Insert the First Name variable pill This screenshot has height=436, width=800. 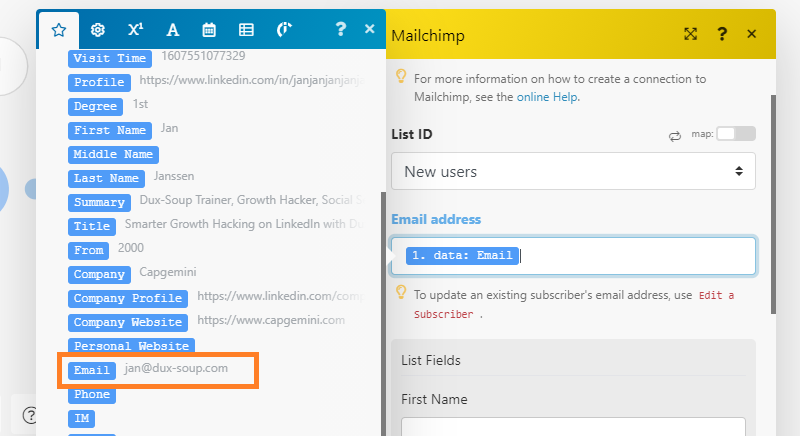coord(110,130)
